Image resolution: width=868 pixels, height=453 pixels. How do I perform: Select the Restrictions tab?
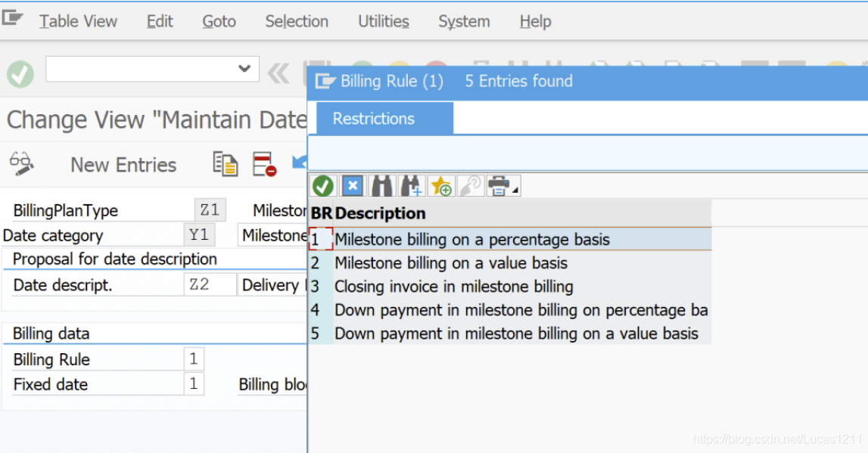coord(384,119)
